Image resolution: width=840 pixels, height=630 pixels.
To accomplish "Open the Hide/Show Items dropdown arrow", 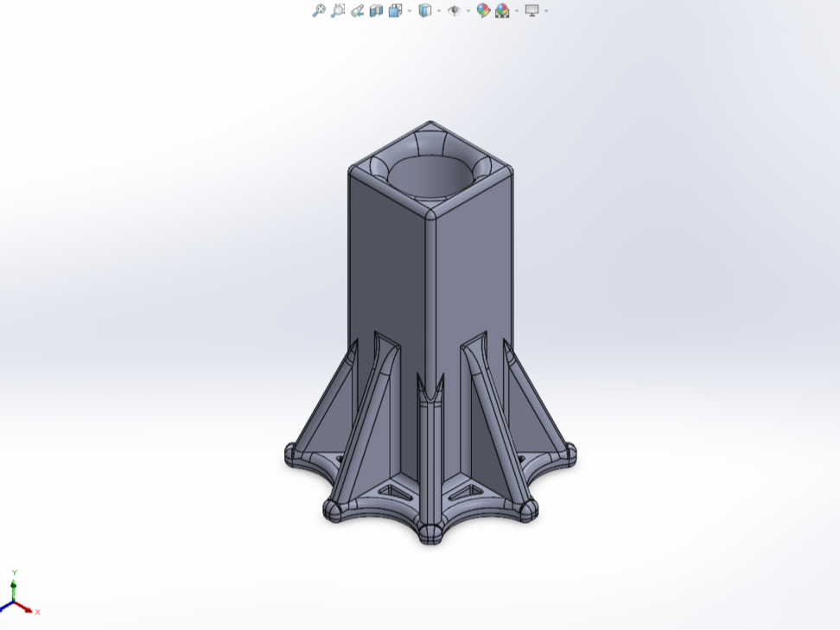I will (x=468, y=10).
